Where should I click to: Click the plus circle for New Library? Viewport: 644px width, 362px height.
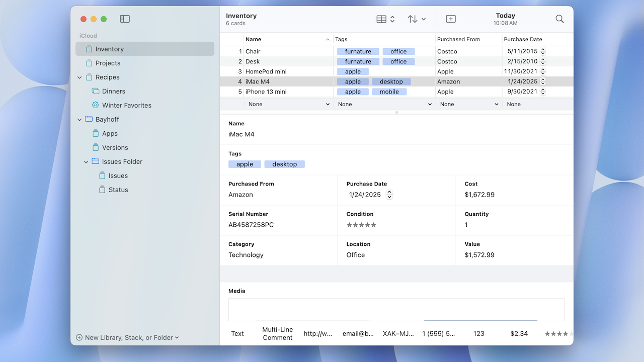(x=79, y=337)
